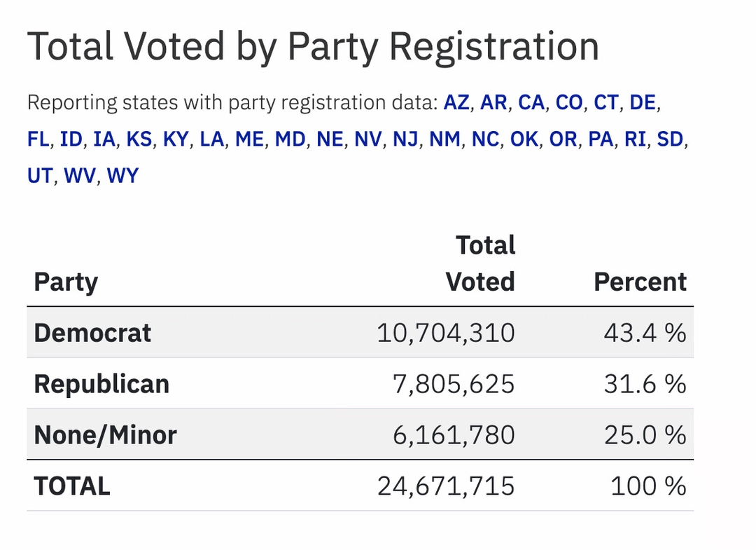
Task: Select the Republican table row label
Action: coord(101,384)
